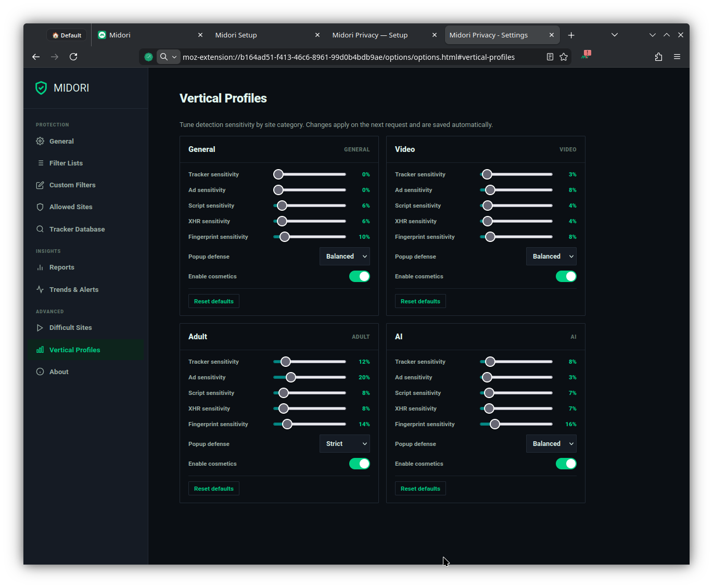This screenshot has width=713, height=588.
Task: Click the Vertical Profiles chart icon
Action: pos(40,350)
